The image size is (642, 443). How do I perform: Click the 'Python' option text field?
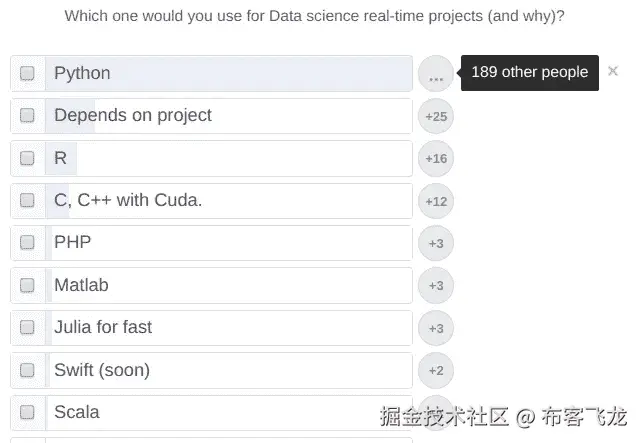click(x=230, y=73)
